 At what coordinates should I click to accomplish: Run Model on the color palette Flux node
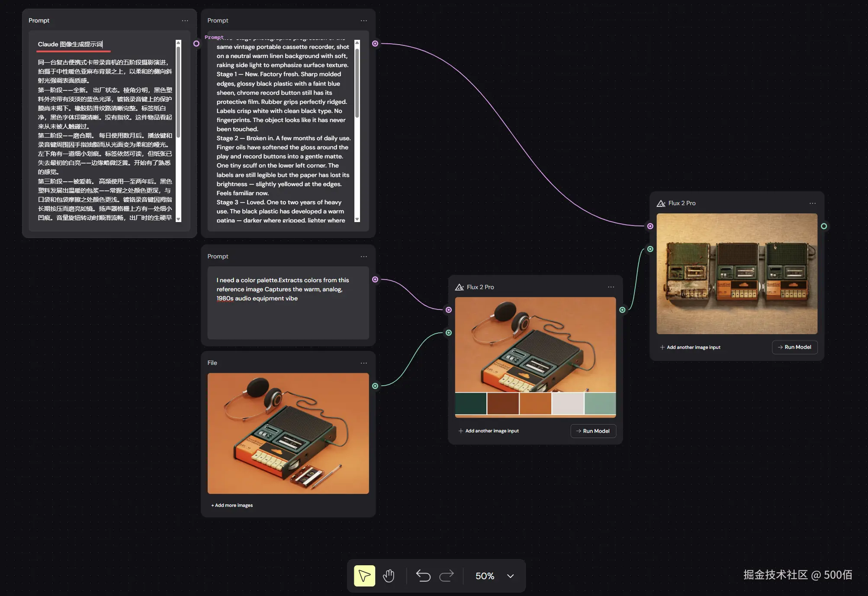pyautogui.click(x=593, y=431)
